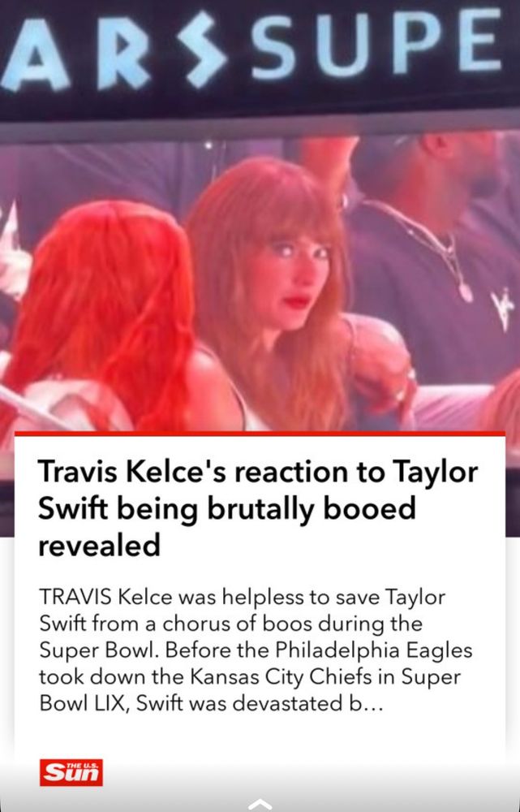Open the Travis Kelce reaction headline
Image resolution: width=520 pixels, height=812 pixels.
[258, 508]
